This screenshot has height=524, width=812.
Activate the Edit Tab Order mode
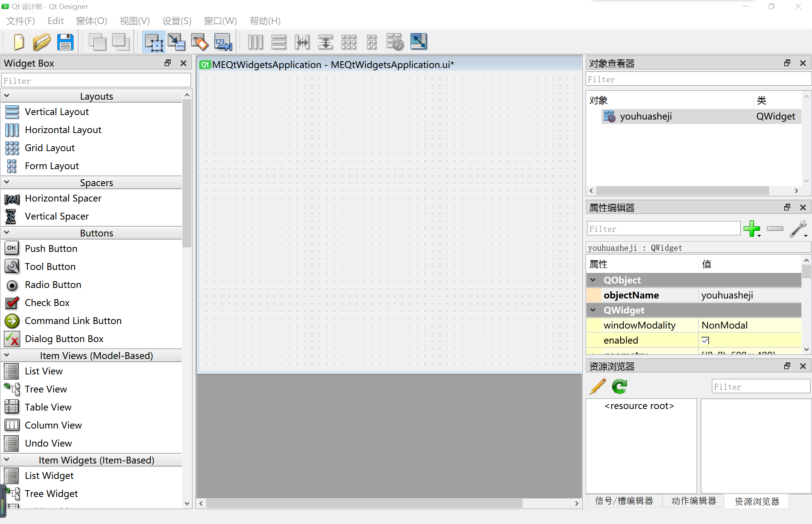pos(223,42)
